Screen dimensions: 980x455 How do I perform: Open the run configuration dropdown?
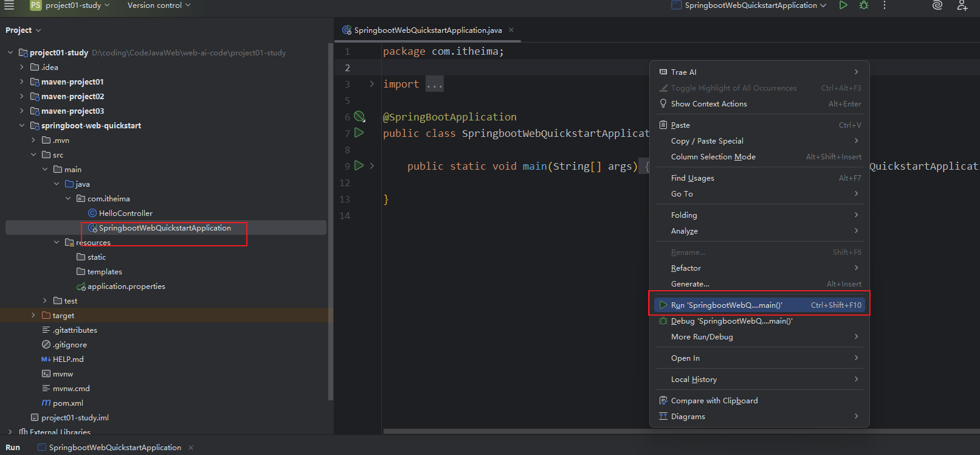coord(749,5)
